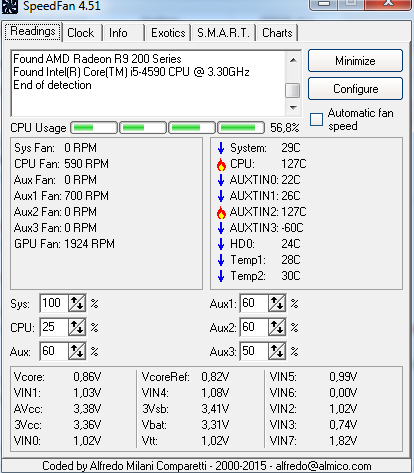The width and height of the screenshot is (414, 473).
Task: Open the Charts tab
Action: 277,33
